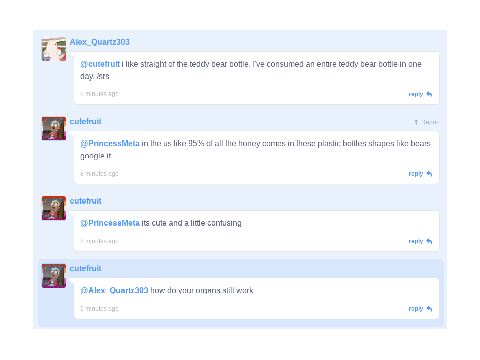Image resolution: width=480 pixels, height=360 pixels.
Task: Visit cutefruit username above 'cute and a little confusing'
Action: coord(85,201)
